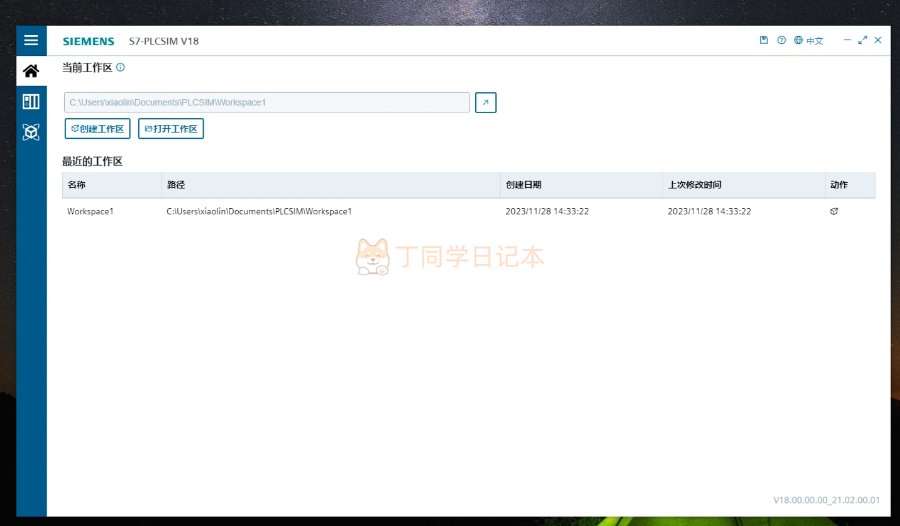Close the S7-PLCSIM window
Screen dimensions: 900x526
tap(878, 40)
